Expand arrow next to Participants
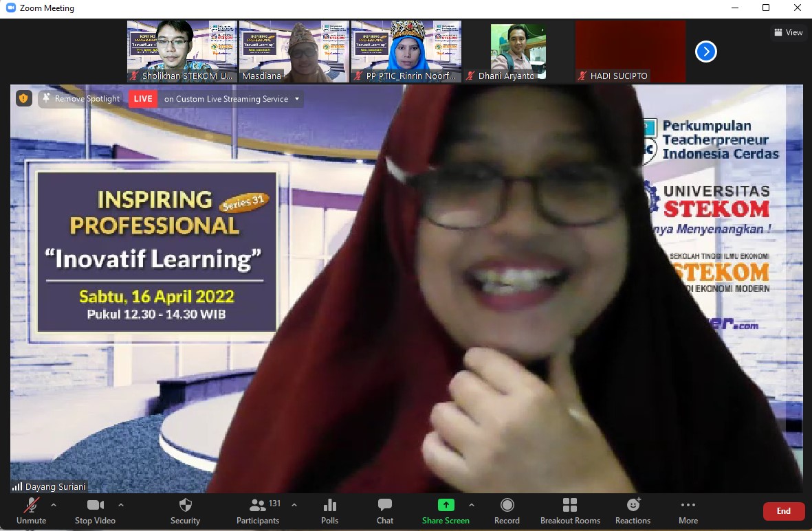812x531 pixels. [294, 505]
